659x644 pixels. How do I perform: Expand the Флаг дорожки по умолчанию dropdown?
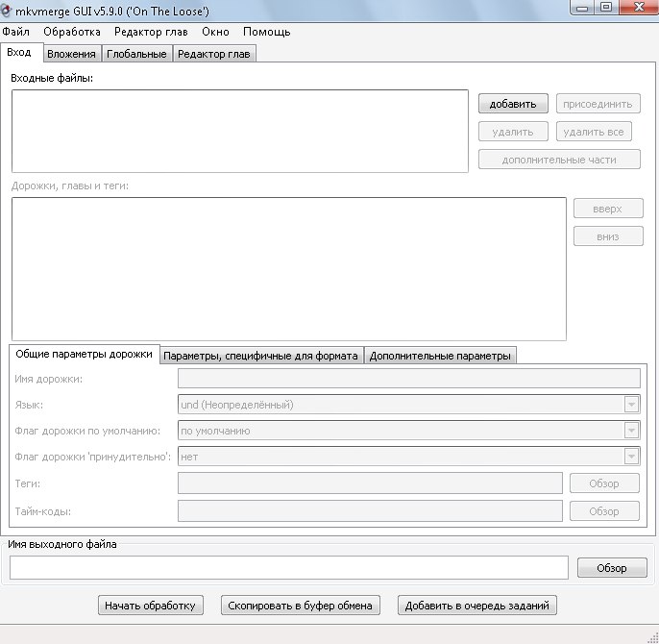[631, 431]
